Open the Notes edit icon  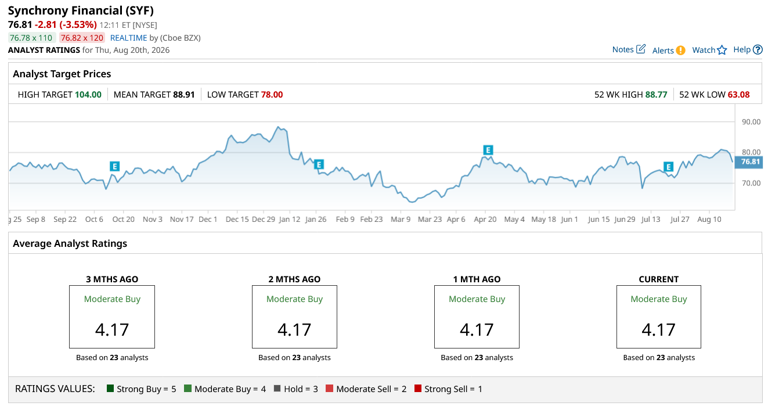tap(641, 49)
